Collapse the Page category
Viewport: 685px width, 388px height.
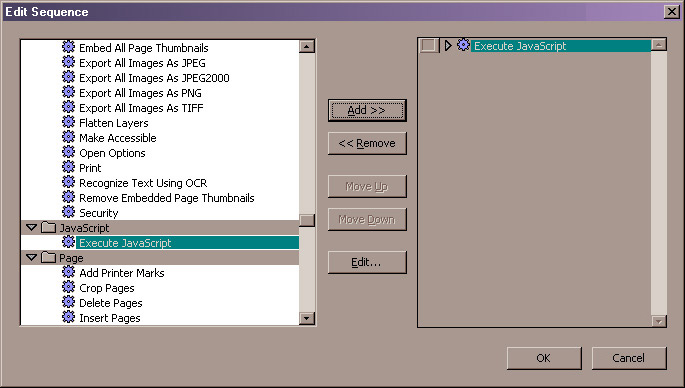31,257
